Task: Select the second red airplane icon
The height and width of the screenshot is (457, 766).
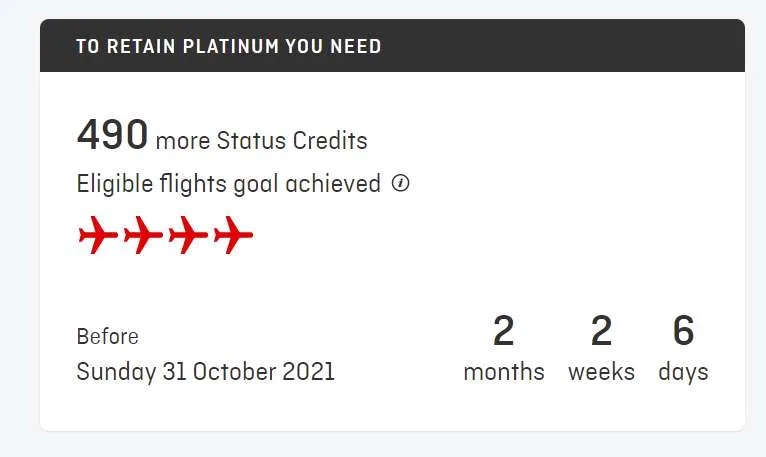Action: click(143, 236)
